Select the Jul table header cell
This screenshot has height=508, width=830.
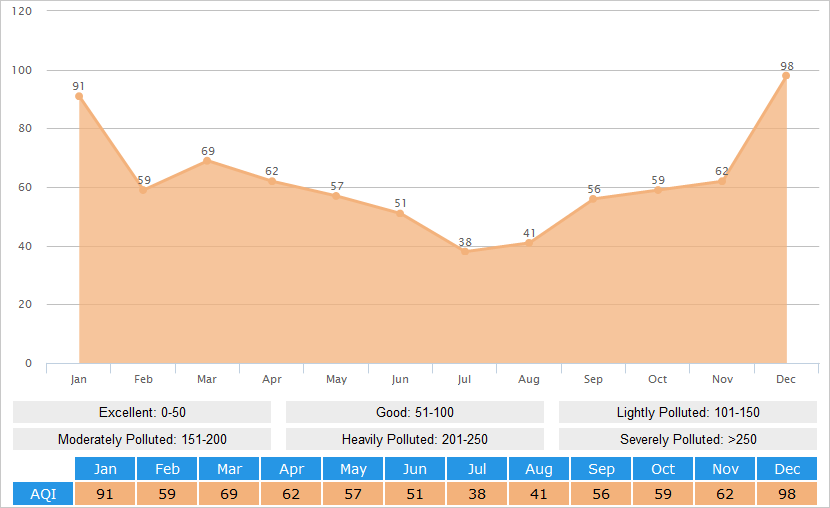[477, 469]
